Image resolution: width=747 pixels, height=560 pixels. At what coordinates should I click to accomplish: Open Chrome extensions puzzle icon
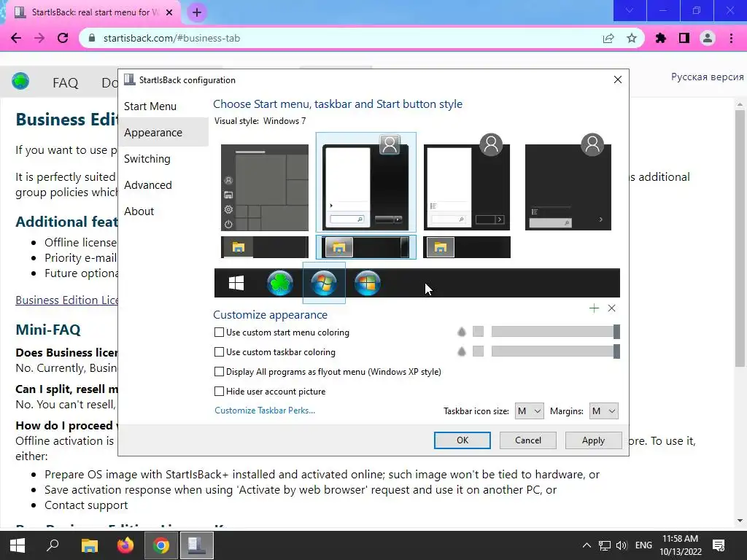(661, 38)
